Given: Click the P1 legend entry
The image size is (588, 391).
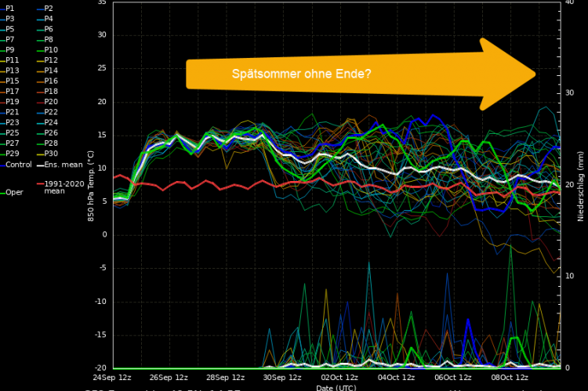Looking at the screenshot, I should (x=10, y=7).
